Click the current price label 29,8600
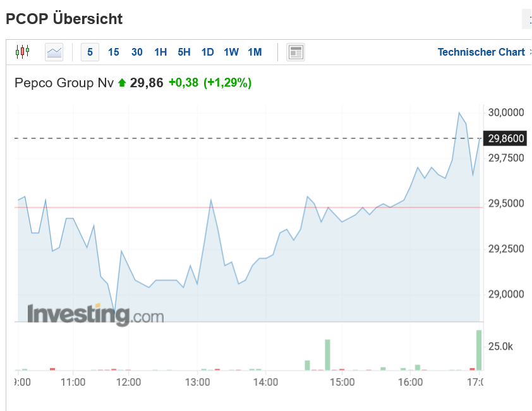The height and width of the screenshot is (411, 532). coord(506,138)
